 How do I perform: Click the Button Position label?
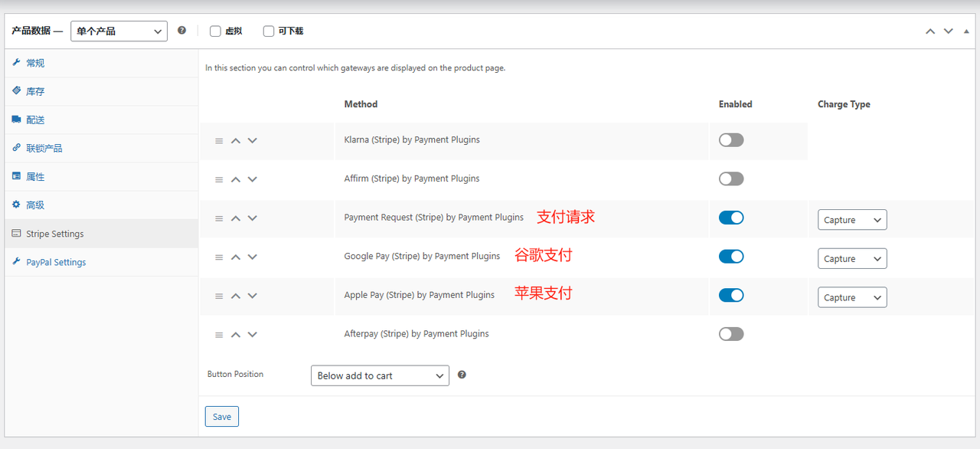(x=235, y=375)
